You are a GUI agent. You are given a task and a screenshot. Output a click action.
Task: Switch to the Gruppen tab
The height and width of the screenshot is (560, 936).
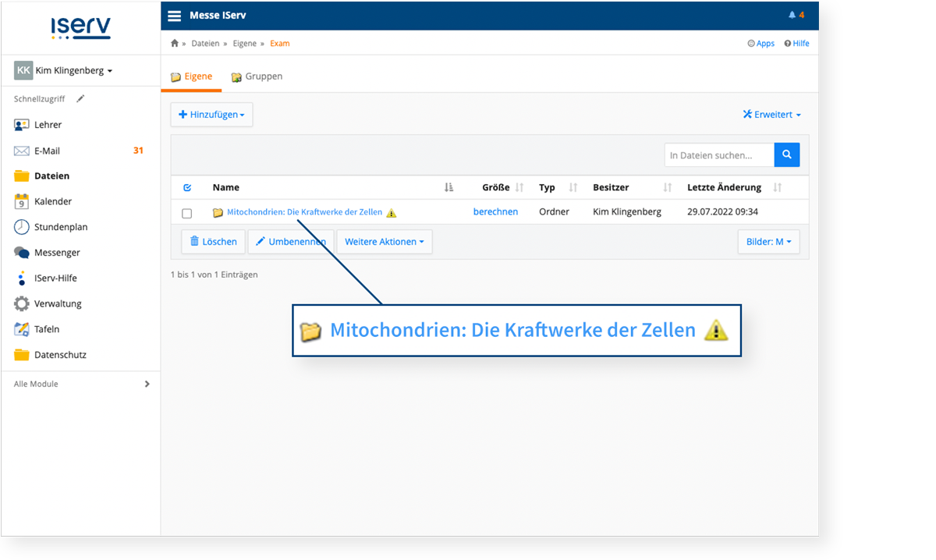tap(257, 76)
